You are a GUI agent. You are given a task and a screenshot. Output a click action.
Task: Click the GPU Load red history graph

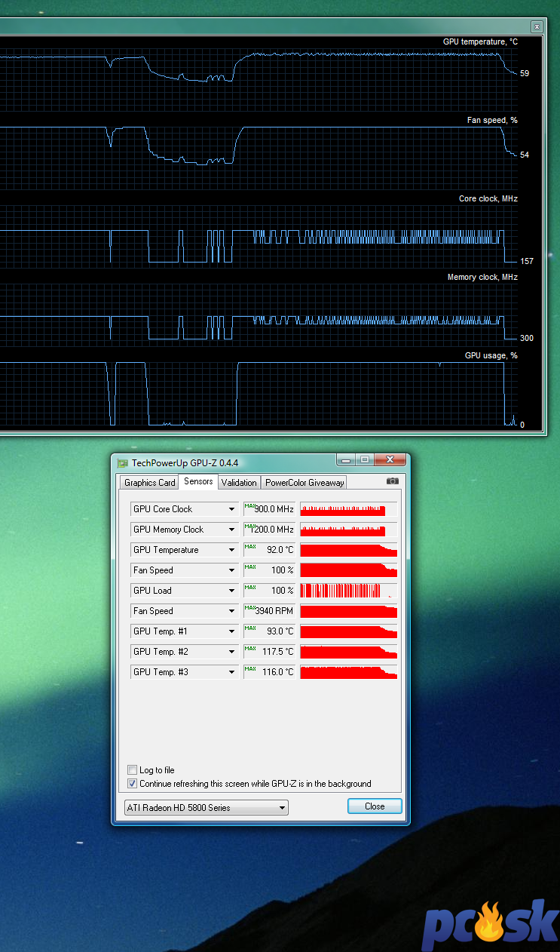tap(348, 591)
